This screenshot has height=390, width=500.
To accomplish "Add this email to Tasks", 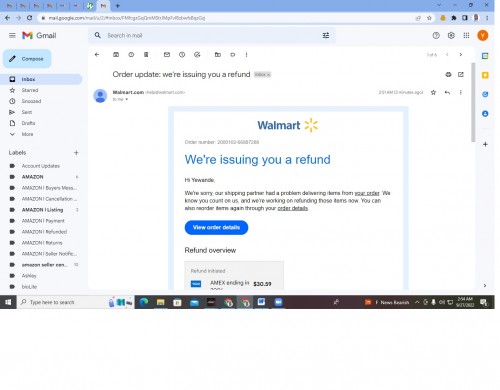I will [197, 55].
